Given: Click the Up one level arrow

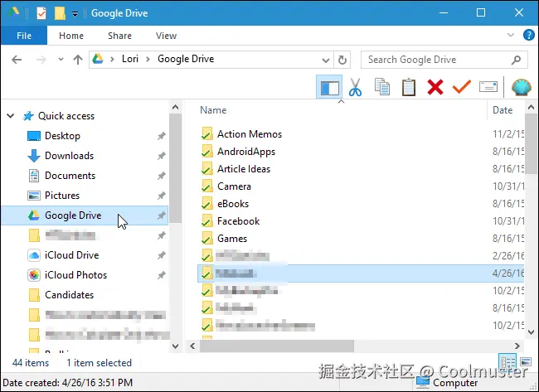Looking at the screenshot, I should (x=78, y=60).
